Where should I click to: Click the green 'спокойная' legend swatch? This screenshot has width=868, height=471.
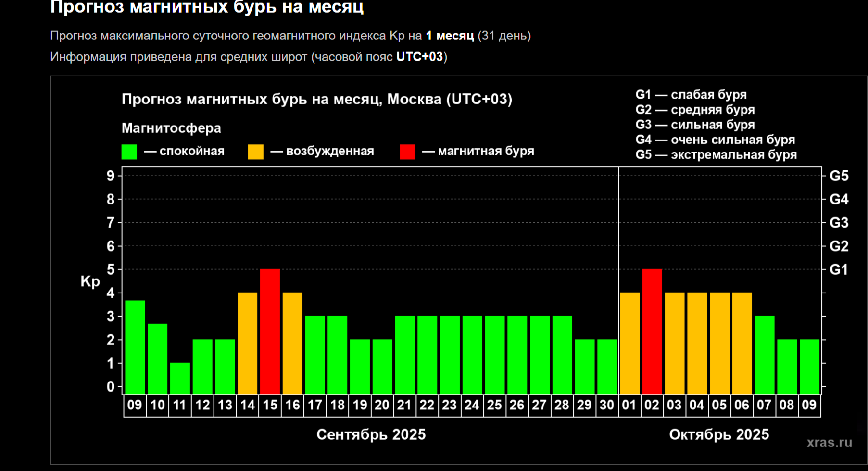click(129, 152)
